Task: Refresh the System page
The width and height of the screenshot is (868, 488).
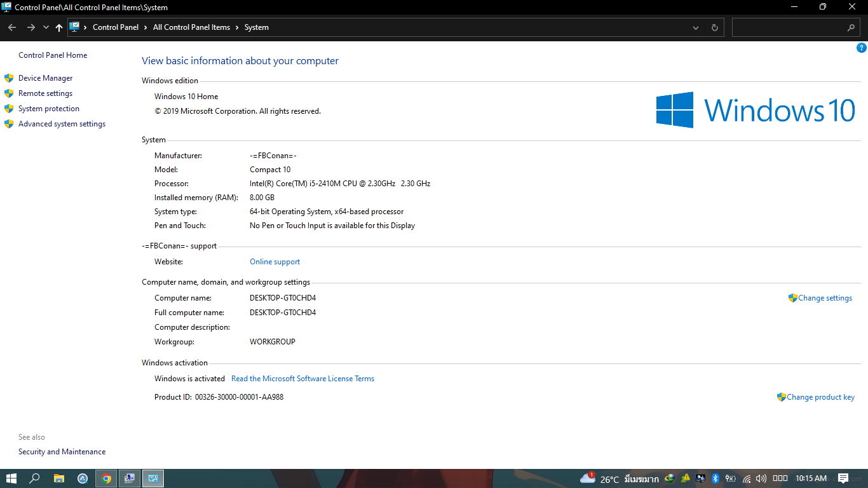Action: [714, 27]
